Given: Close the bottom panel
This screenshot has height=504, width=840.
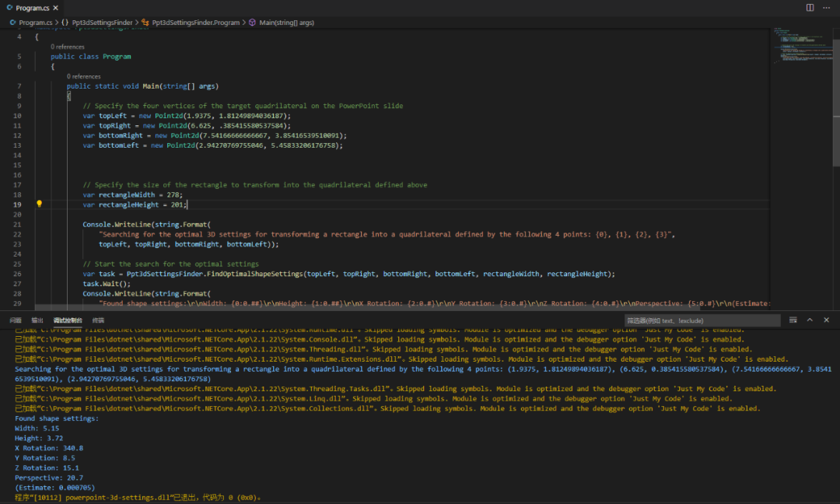Looking at the screenshot, I should point(827,320).
